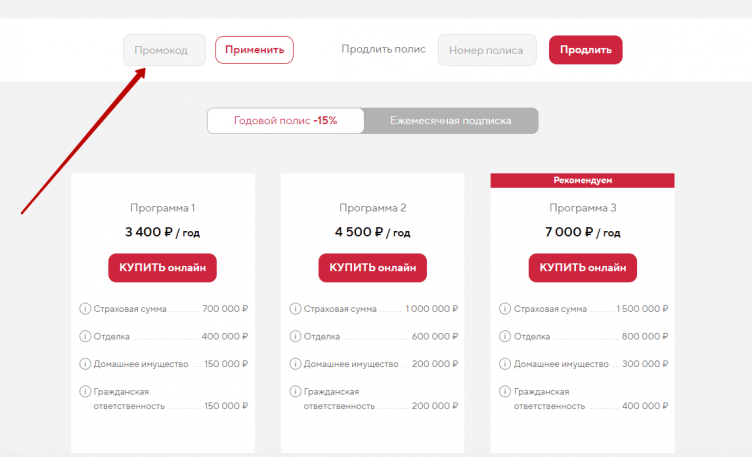This screenshot has width=752, height=457.
Task: Switch to Ежемесячная подписка option
Action: (451, 120)
